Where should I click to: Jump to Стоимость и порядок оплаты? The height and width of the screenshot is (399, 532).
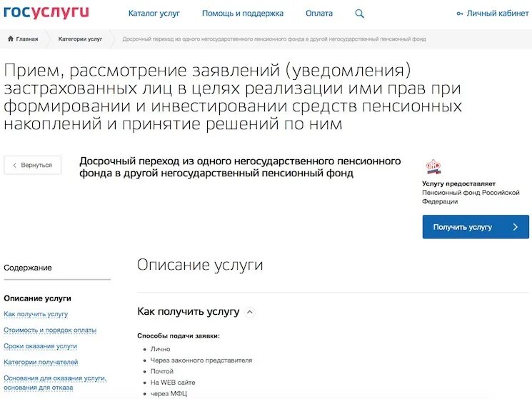[x=50, y=330]
